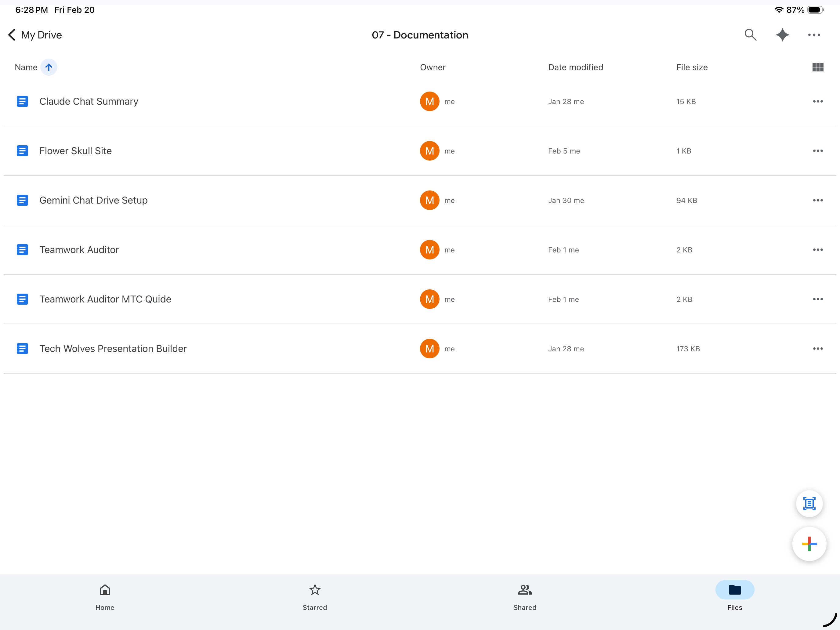Tap the Gemini sparkle icon

coord(782,35)
